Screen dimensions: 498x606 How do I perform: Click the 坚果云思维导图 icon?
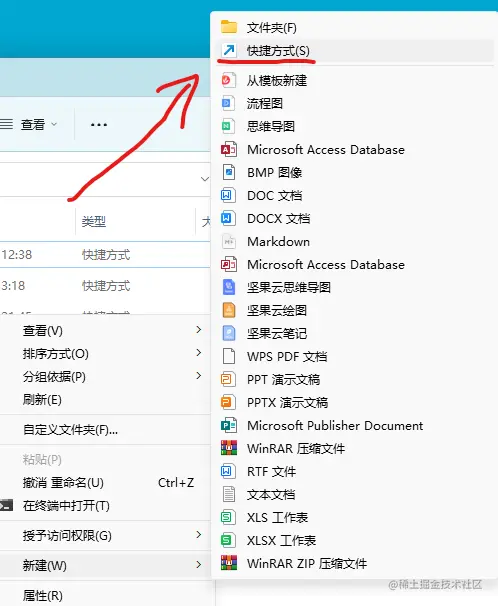coord(229,287)
